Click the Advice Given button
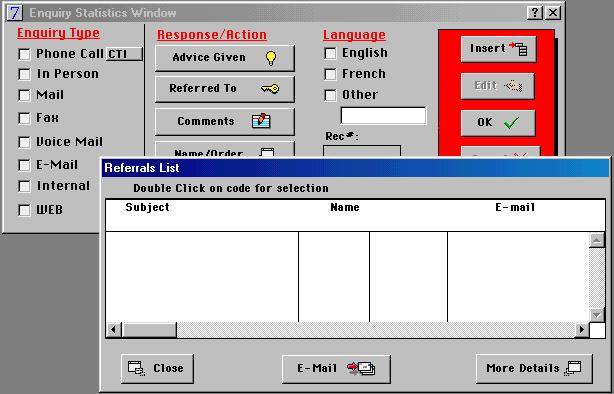This screenshot has width=614, height=394. click(x=225, y=58)
